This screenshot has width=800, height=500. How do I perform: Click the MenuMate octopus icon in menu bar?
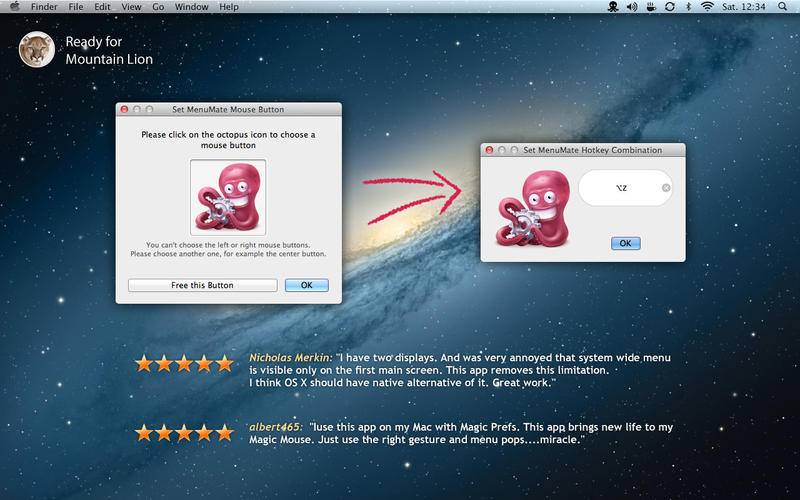tap(613, 7)
